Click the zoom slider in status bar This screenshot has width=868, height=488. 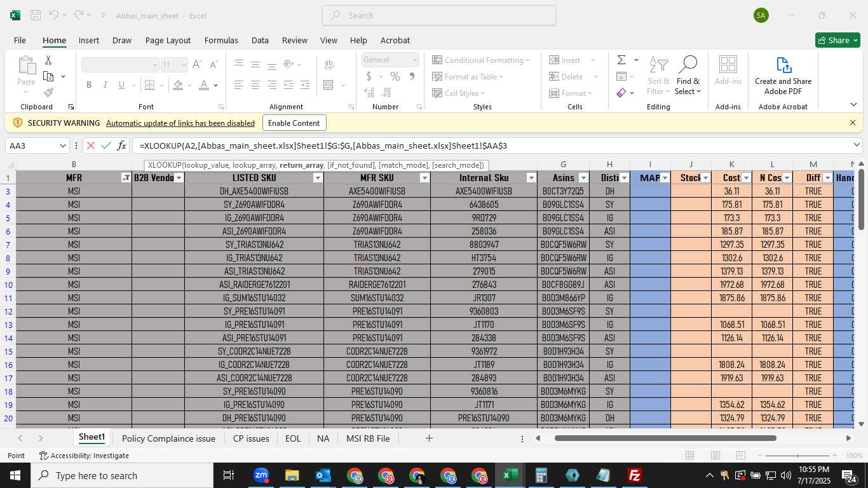[x=798, y=456]
